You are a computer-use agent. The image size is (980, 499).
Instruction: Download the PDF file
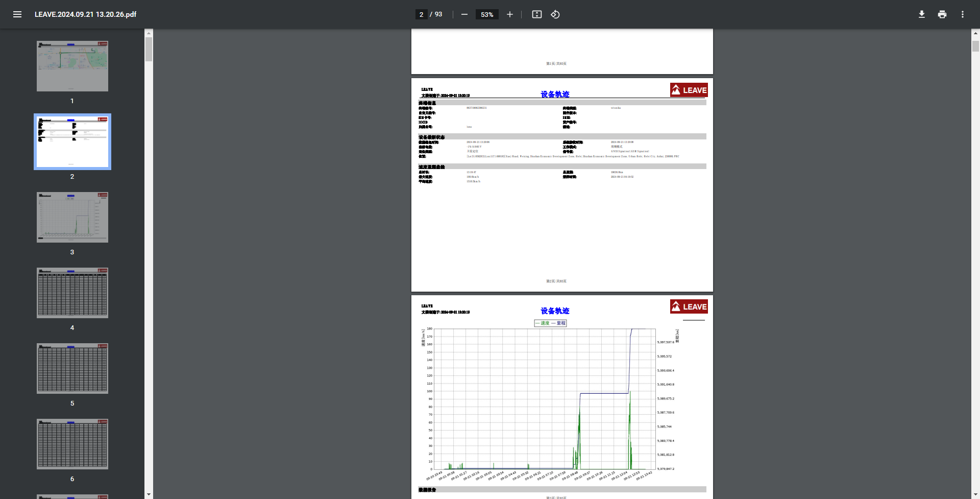click(x=921, y=14)
